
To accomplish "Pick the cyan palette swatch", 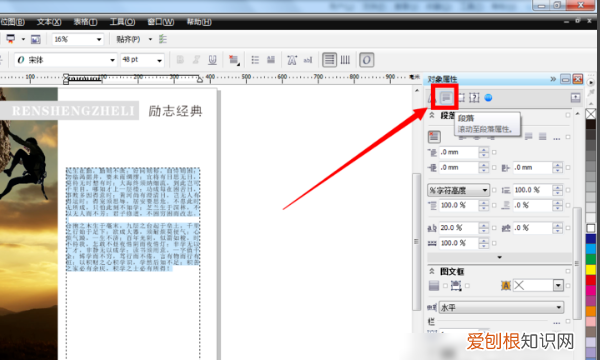I will click(x=591, y=249).
